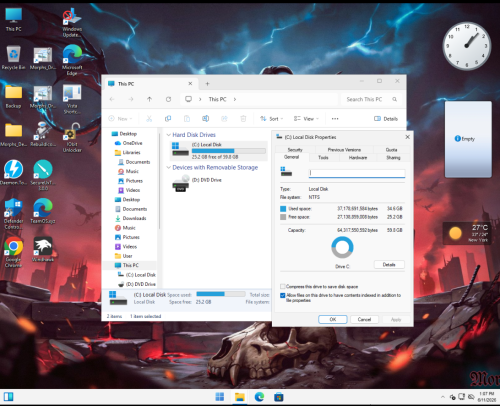500x406 pixels.
Task: Click the Cut scissors icon in toolbar
Action: 149,119
